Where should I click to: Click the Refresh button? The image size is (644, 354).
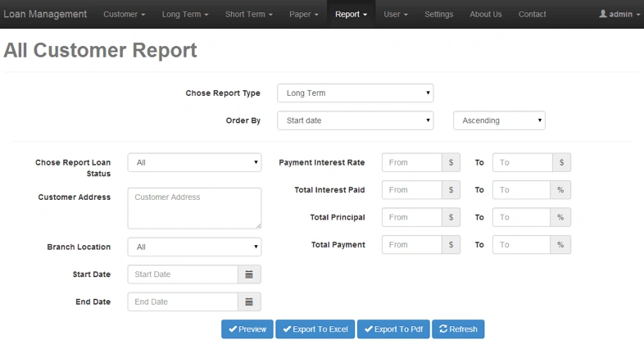[x=458, y=329]
